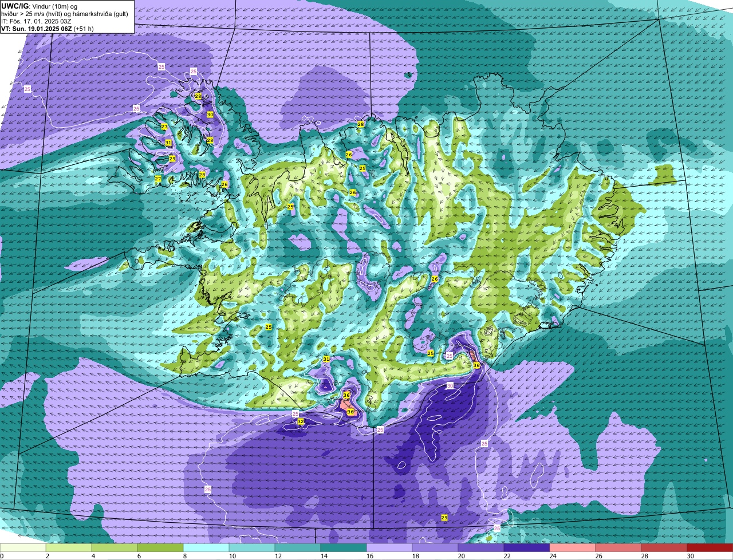Click the legend scale label "20"
This screenshot has height=560, width=733.
(462, 556)
